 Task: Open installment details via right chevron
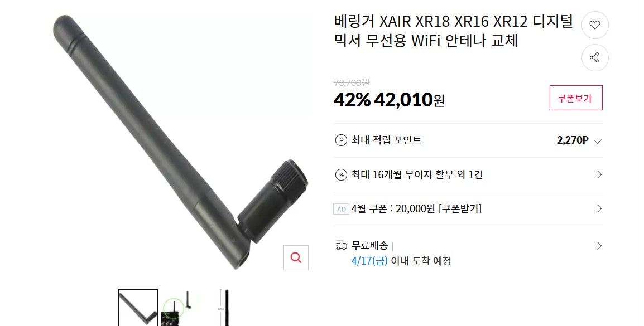(599, 174)
